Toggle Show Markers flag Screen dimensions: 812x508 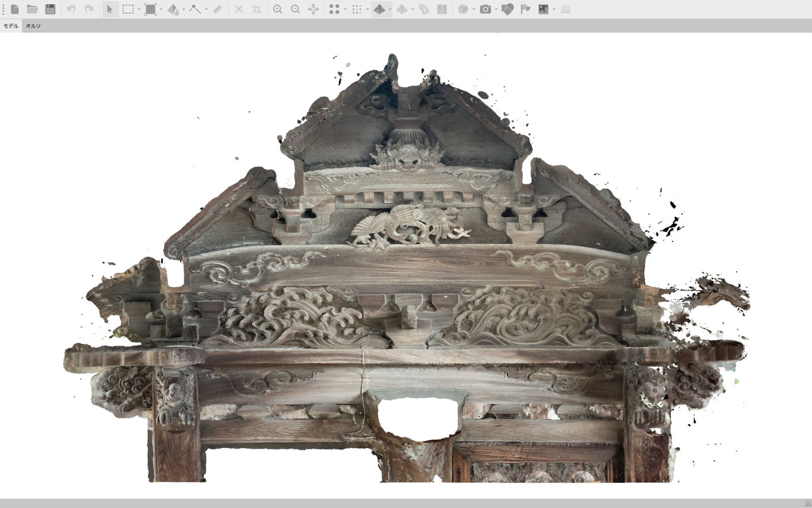[525, 9]
